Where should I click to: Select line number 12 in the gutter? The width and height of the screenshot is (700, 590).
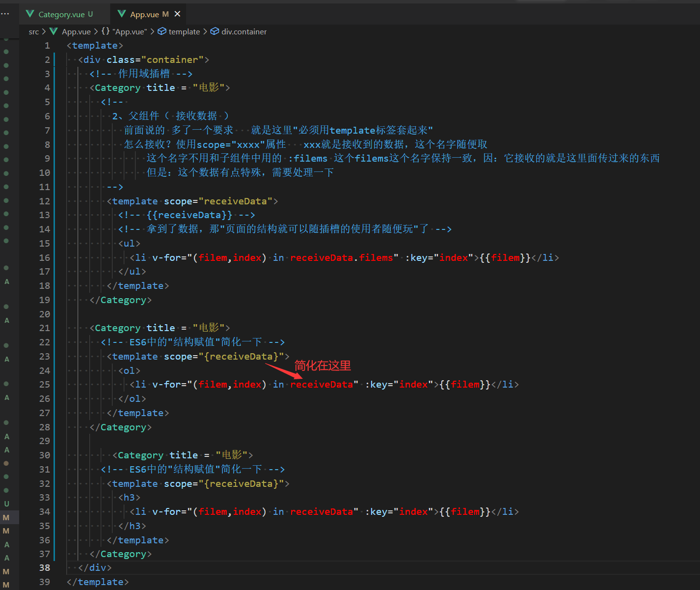pos(45,201)
